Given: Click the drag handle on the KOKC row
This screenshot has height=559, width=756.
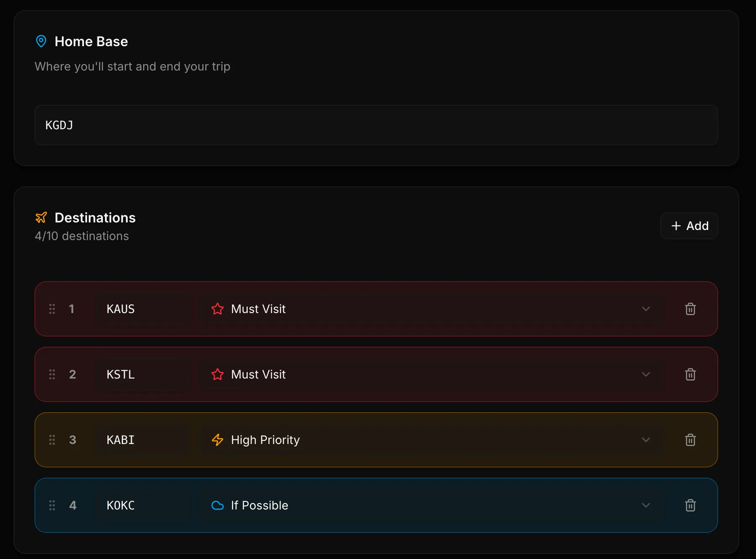Looking at the screenshot, I should [52, 505].
